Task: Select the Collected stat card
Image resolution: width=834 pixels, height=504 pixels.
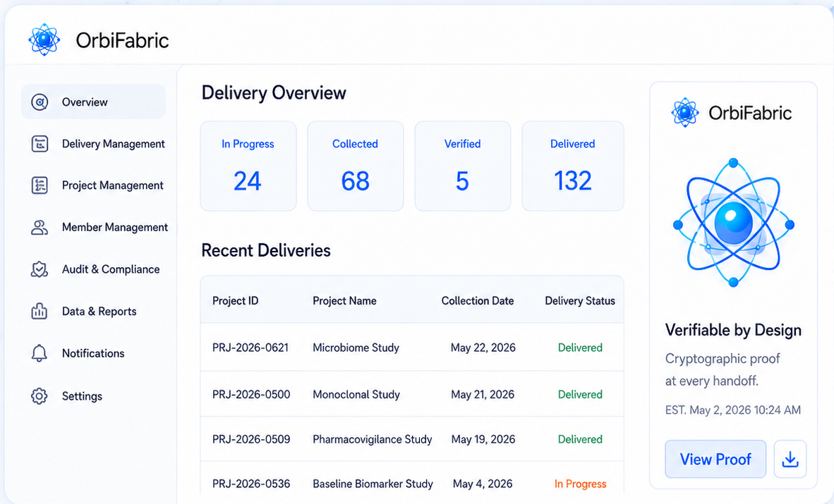Action: (x=356, y=166)
